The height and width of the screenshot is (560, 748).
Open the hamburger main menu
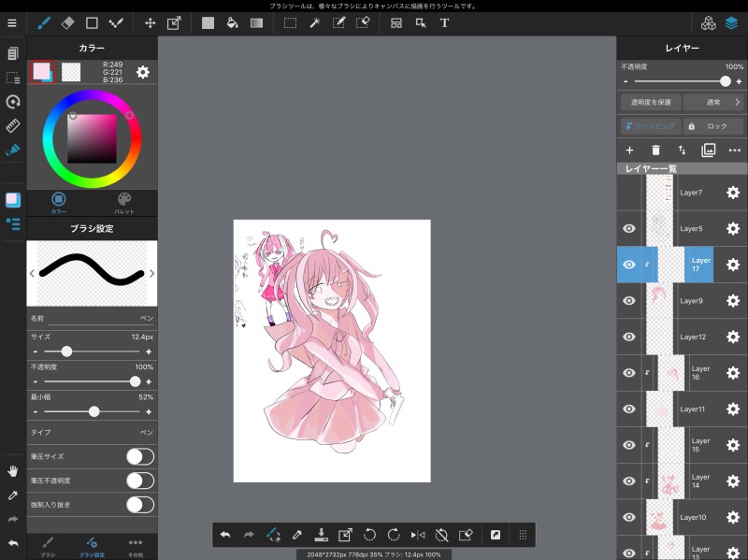[x=12, y=22]
